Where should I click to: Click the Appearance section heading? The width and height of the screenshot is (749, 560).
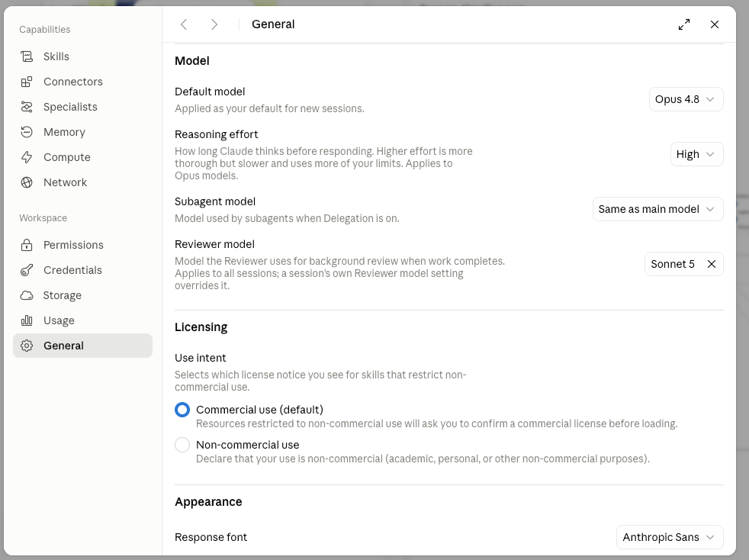click(x=208, y=502)
